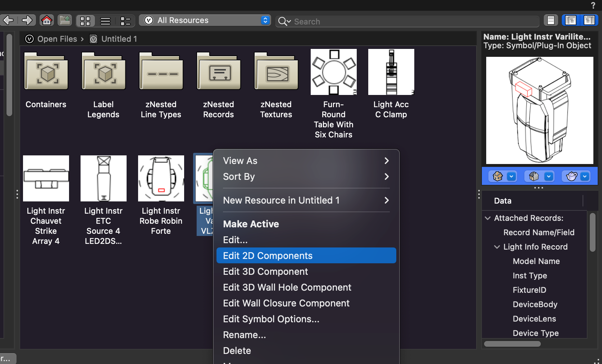Image resolution: width=602 pixels, height=364 pixels.
Task: Choose Delete from context menu
Action: tap(306, 351)
